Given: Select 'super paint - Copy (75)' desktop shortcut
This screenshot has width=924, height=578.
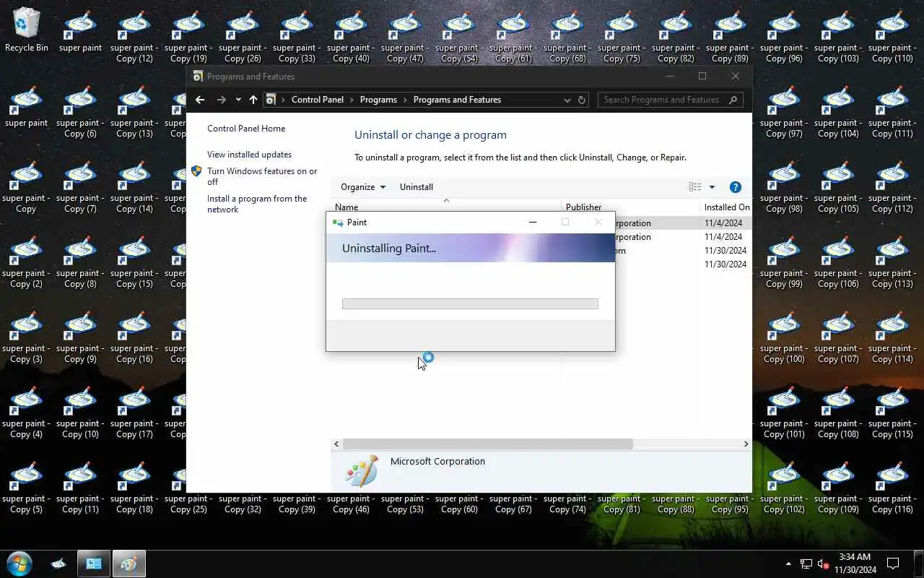Looking at the screenshot, I should point(622,36).
